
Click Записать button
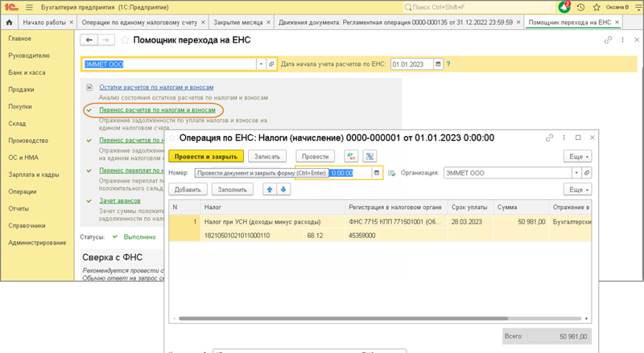(267, 156)
